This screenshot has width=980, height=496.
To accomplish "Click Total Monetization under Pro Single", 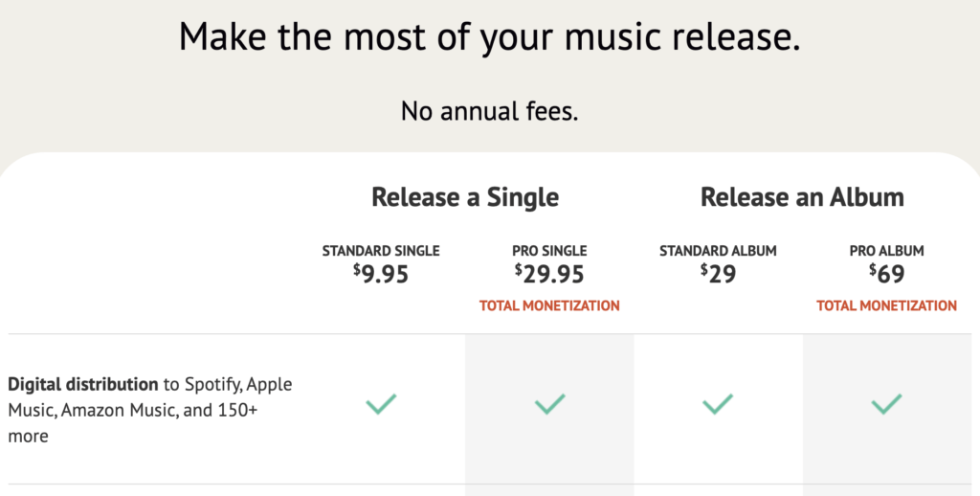I will tap(550, 305).
